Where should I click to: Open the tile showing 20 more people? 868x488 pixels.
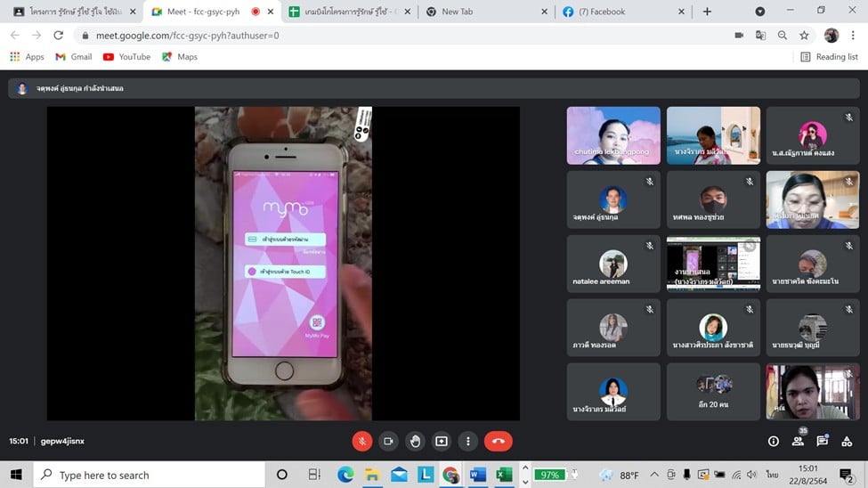coord(713,392)
